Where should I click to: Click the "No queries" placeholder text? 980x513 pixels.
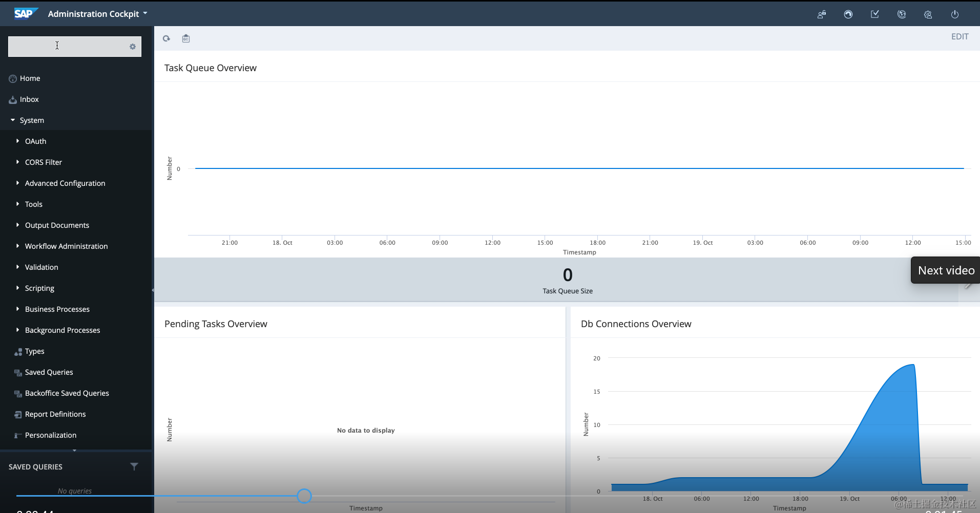point(75,491)
